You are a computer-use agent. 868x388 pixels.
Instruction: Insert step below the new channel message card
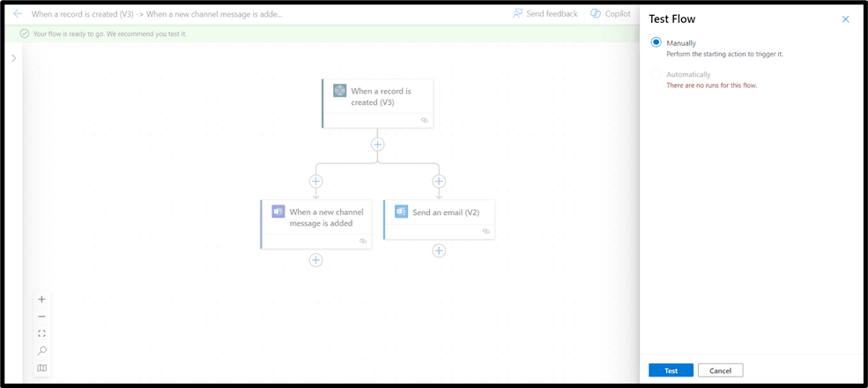(315, 260)
